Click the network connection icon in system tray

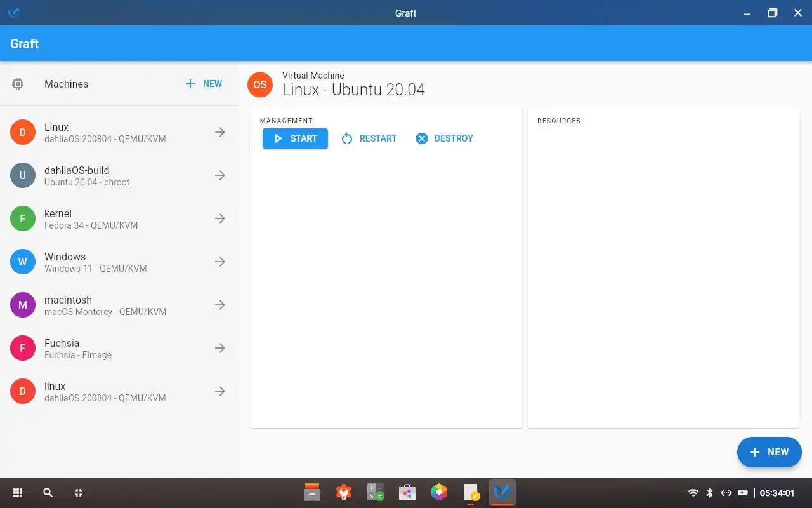click(x=726, y=493)
